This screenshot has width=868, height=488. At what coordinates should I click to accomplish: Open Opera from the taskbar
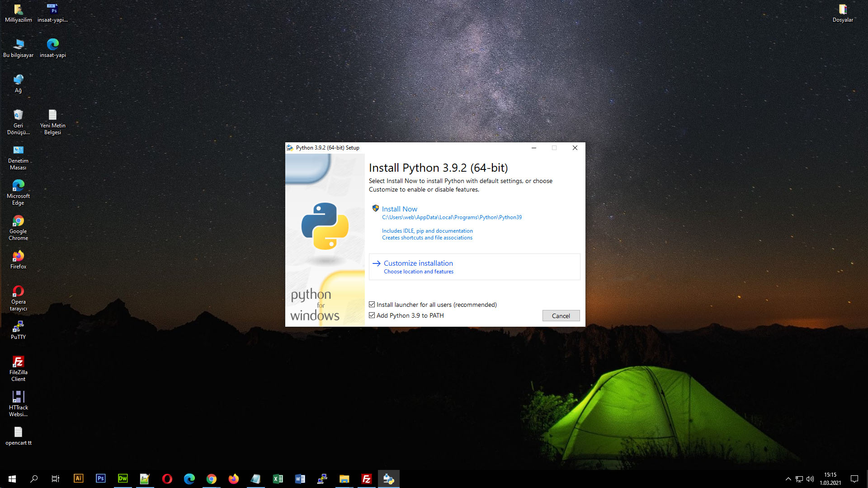pos(167,479)
